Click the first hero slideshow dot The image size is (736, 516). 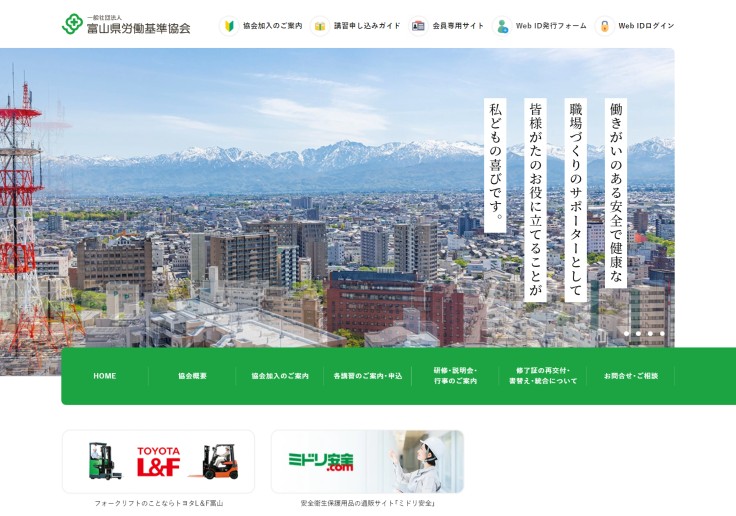(626, 334)
